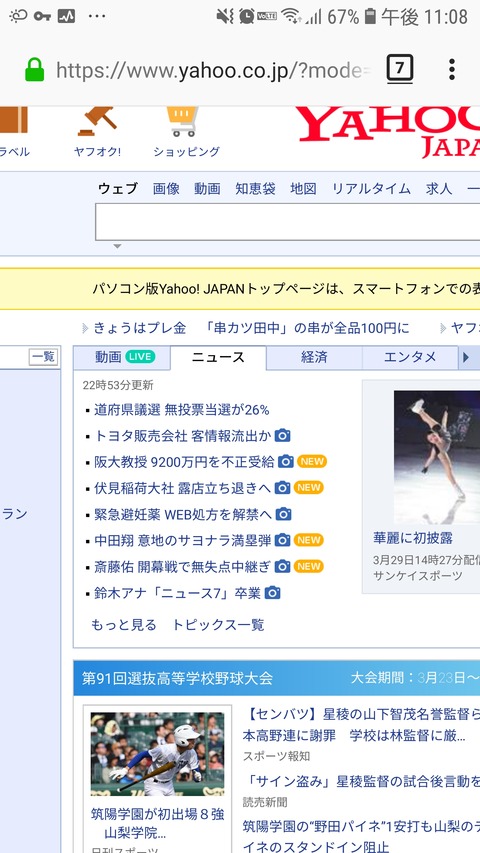Select 画像 search category
The width and height of the screenshot is (480, 853).
click(x=166, y=189)
